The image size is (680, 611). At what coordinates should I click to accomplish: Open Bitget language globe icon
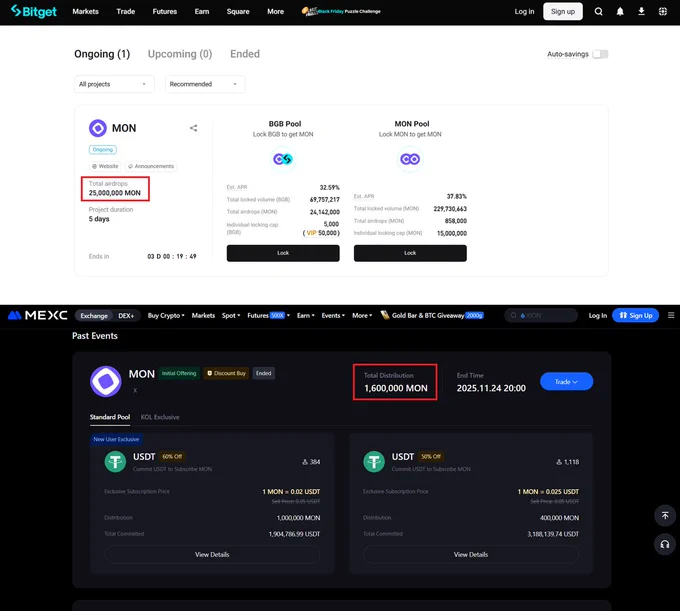(x=663, y=12)
